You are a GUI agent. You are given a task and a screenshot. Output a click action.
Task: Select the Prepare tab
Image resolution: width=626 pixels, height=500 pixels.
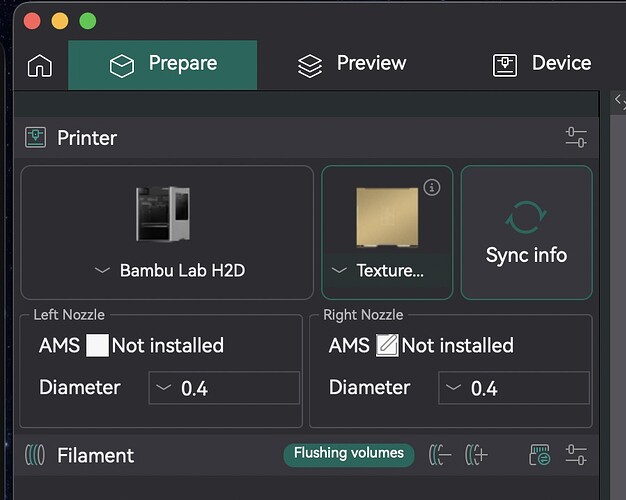click(162, 65)
